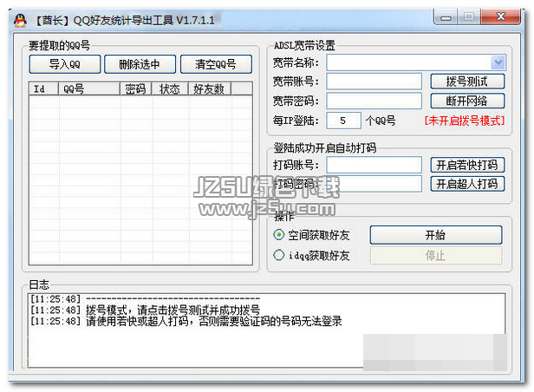Click the QQ penguin icon in title bar
The width and height of the screenshot is (534, 392).
click(21, 21)
